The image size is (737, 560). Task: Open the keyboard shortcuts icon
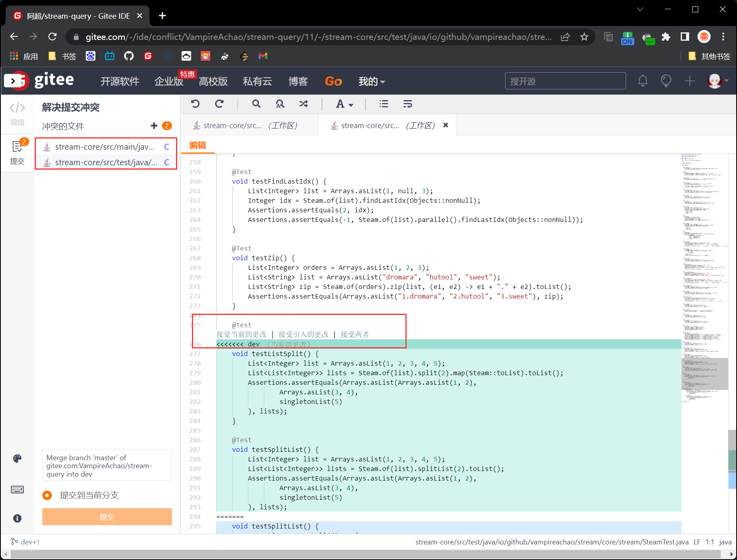point(17,489)
